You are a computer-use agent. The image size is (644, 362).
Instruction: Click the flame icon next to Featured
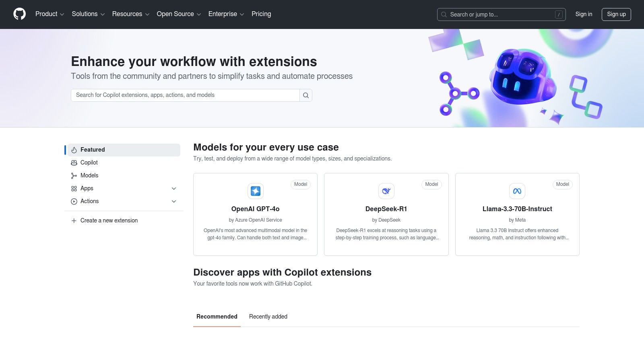tap(74, 150)
